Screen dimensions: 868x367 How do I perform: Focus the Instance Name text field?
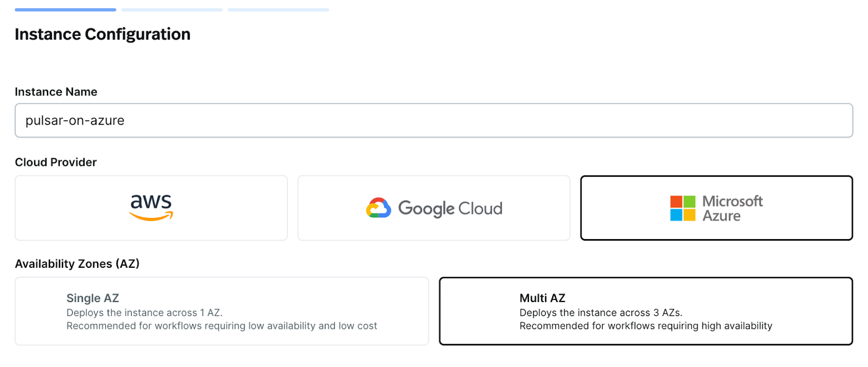433,120
